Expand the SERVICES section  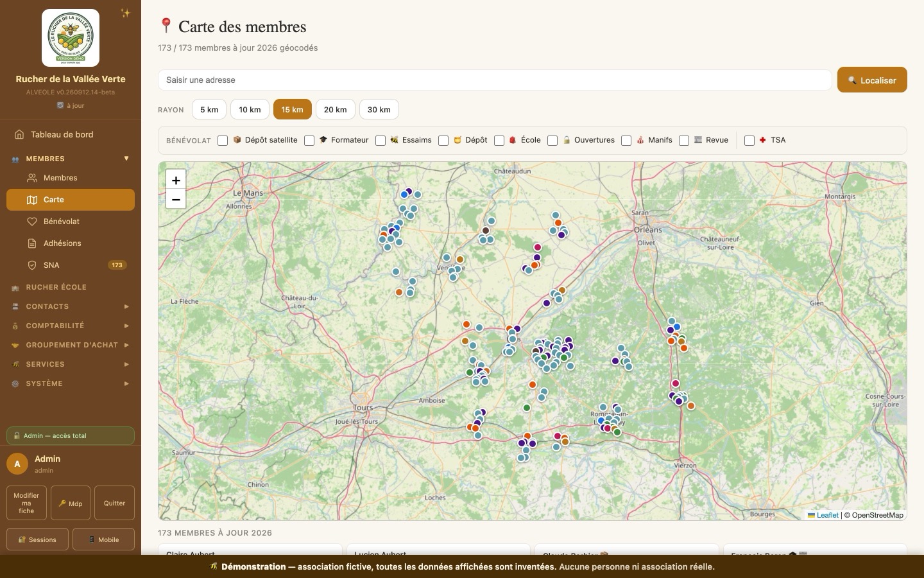click(x=71, y=364)
